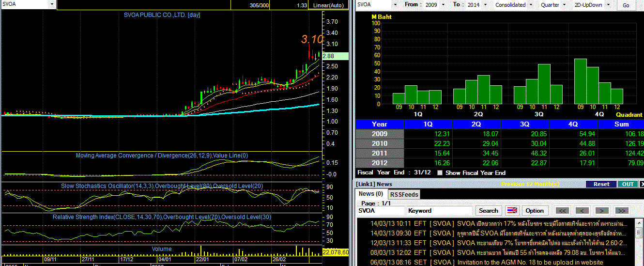Open news 08/03/13 12:02 EFT SVOA
The width and height of the screenshot is (644, 266).
click(x=499, y=253)
